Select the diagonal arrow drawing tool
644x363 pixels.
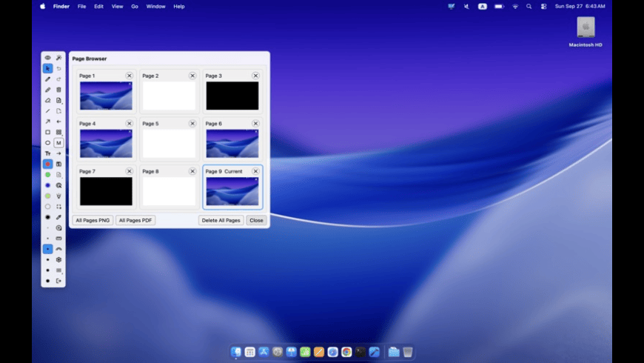[x=47, y=121]
